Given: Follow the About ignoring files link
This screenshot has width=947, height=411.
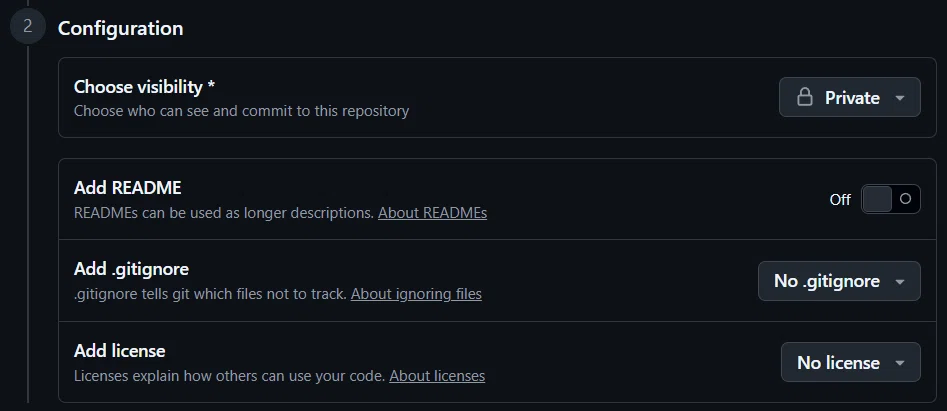Looking at the screenshot, I should 416,294.
